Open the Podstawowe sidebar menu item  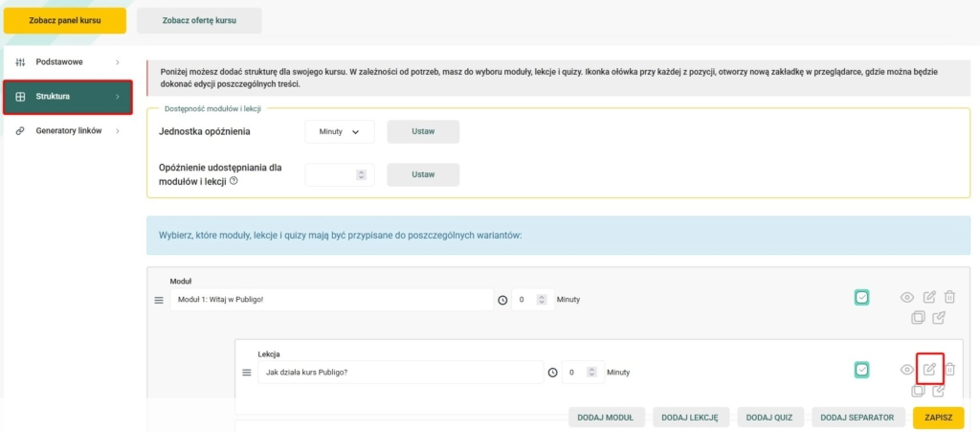click(x=68, y=62)
